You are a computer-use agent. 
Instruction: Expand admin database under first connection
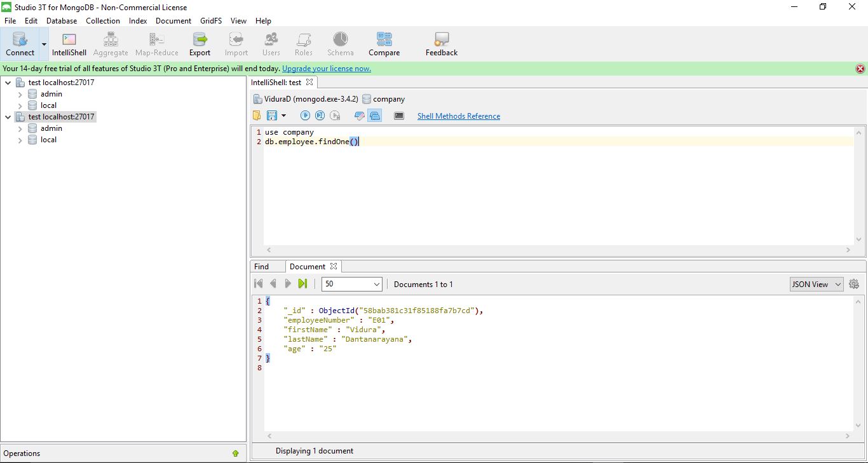pos(20,94)
